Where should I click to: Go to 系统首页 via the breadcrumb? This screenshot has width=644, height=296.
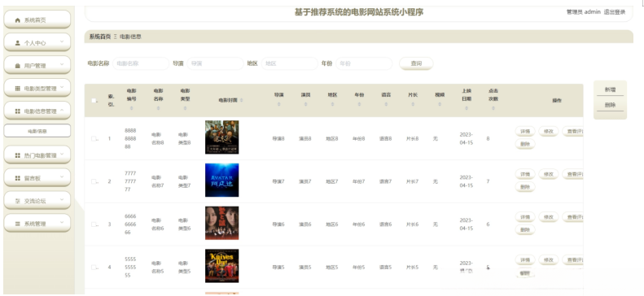pyautogui.click(x=100, y=37)
